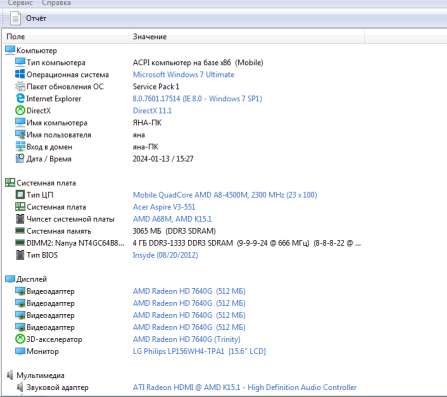Select the ACPI компьютер на базе x86 value

point(198,62)
